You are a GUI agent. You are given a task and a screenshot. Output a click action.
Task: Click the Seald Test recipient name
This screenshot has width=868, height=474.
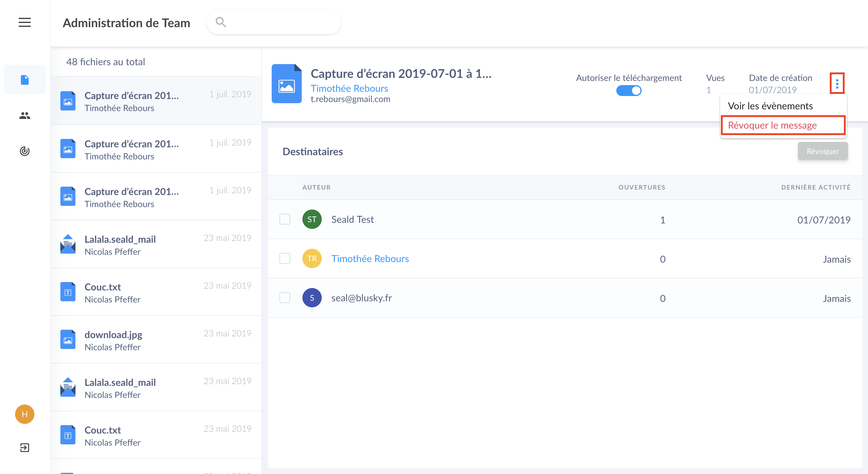(353, 219)
